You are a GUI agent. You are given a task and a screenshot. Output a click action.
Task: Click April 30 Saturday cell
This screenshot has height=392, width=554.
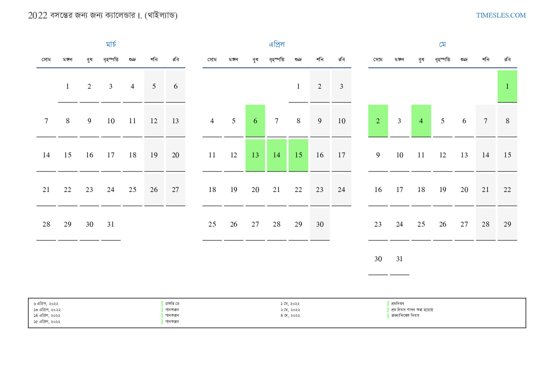point(320,224)
